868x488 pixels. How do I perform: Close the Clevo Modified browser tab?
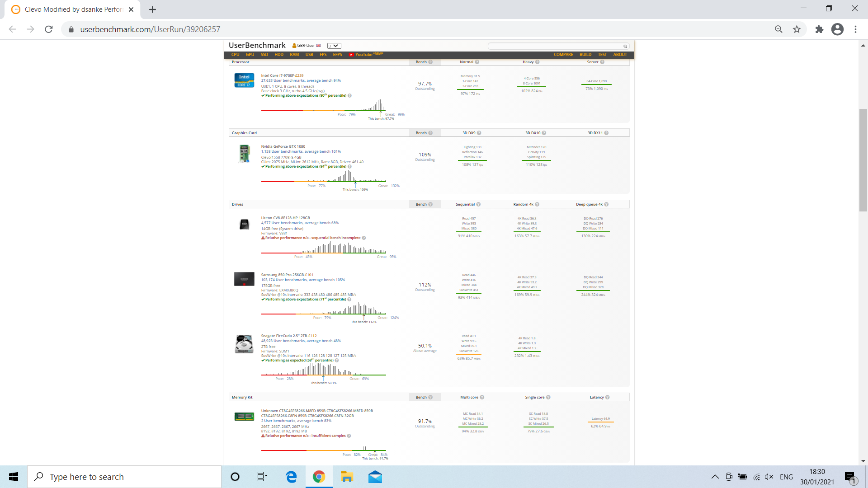tap(131, 9)
